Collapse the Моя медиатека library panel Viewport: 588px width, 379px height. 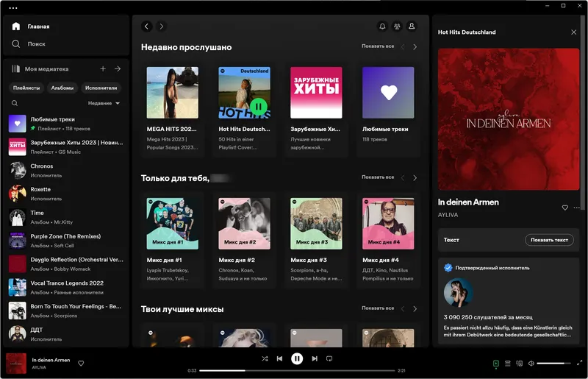coord(40,68)
